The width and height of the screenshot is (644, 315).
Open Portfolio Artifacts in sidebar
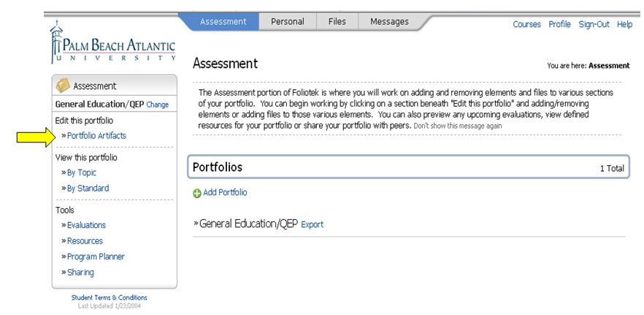96,135
